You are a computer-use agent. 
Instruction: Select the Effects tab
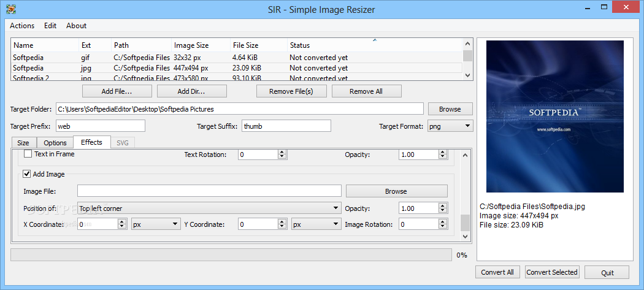(91, 142)
